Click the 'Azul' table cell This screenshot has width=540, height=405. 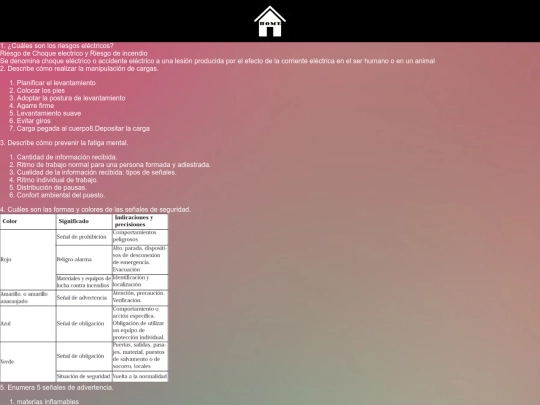coord(28,324)
